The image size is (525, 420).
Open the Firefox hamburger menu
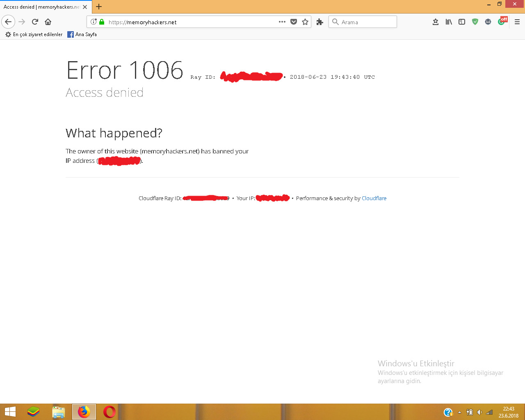(517, 22)
